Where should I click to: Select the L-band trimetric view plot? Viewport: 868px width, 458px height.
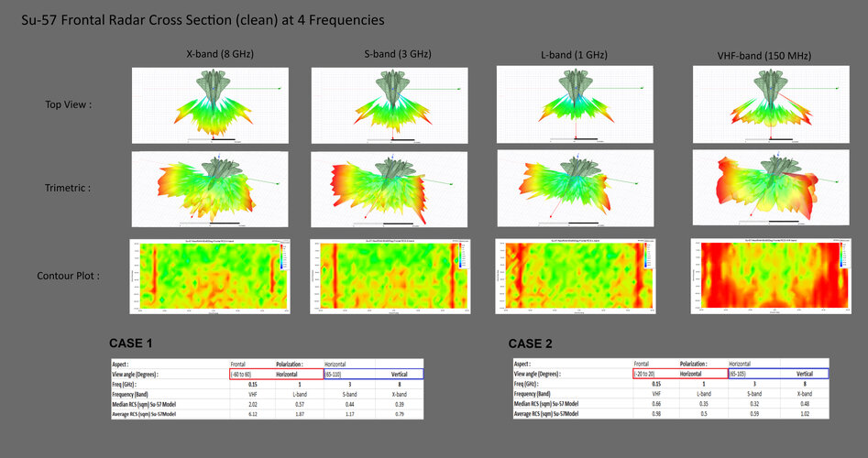[x=576, y=188]
